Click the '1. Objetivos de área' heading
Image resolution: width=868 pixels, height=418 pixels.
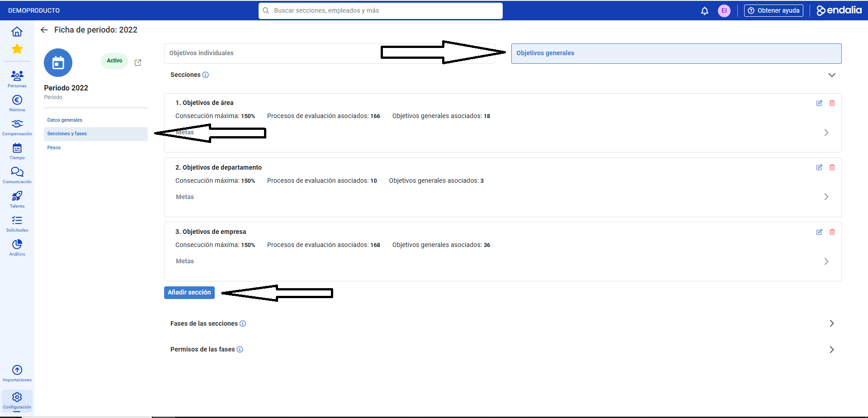[204, 103]
